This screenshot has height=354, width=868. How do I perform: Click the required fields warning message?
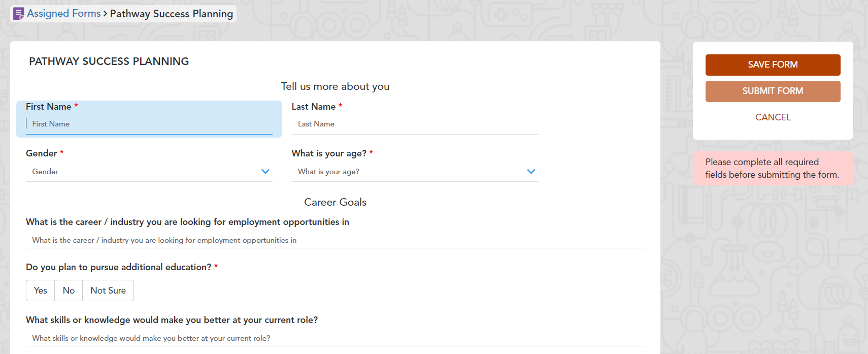(x=772, y=168)
